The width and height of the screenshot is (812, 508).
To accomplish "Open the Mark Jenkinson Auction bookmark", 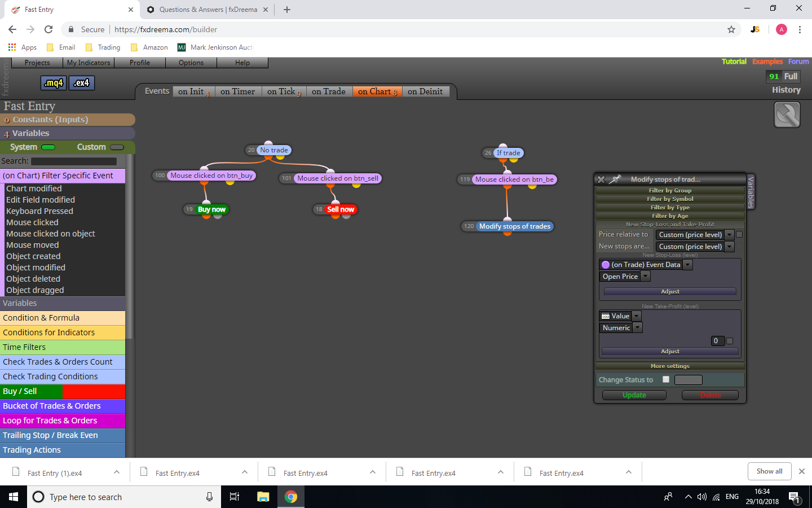I will 215,47.
